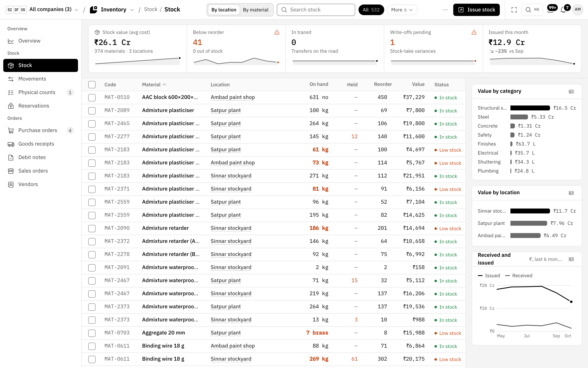
Task: Tick the Admixture retarder MAT-2090 checkbox
Action: 92,229
